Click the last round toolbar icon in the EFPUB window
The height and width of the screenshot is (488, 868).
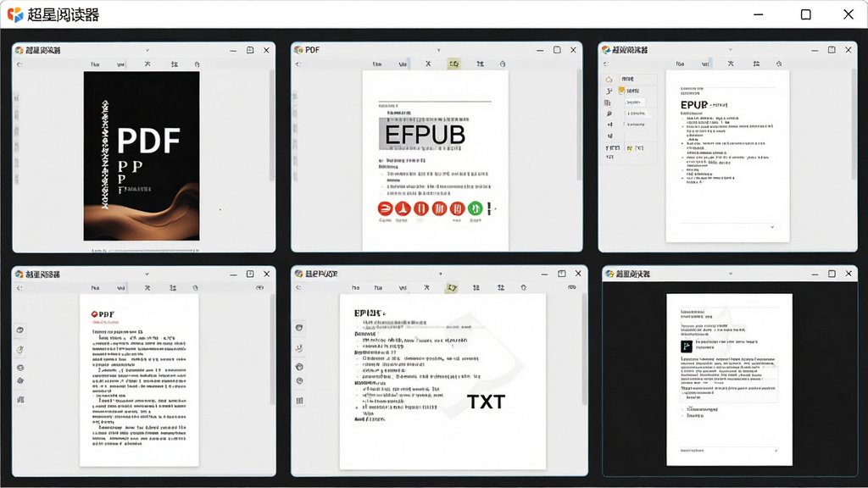[x=503, y=64]
